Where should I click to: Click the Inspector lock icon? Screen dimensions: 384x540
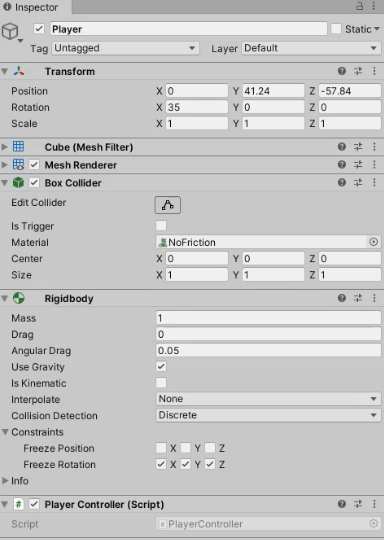(360, 6)
